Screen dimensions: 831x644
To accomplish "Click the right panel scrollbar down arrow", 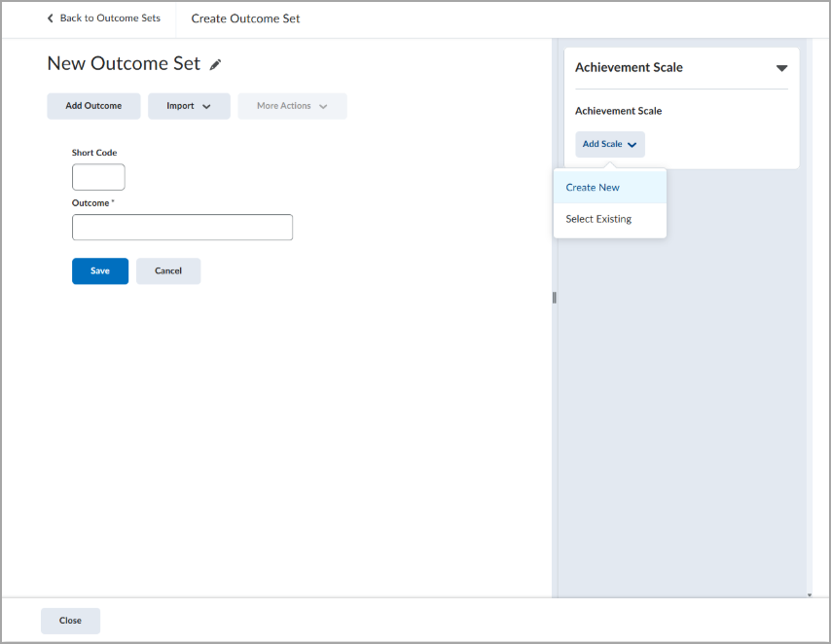I will point(810,595).
